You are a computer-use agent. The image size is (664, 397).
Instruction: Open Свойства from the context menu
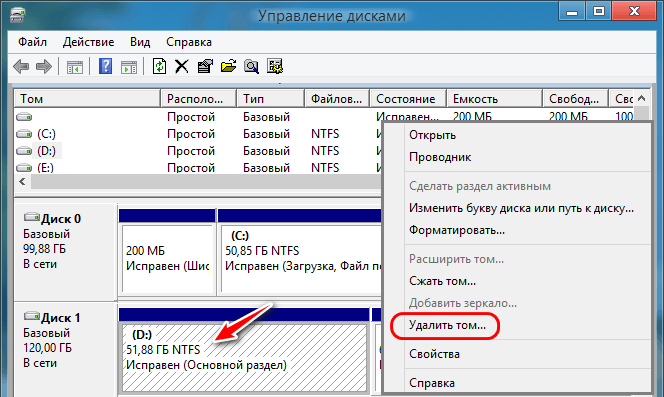434,354
